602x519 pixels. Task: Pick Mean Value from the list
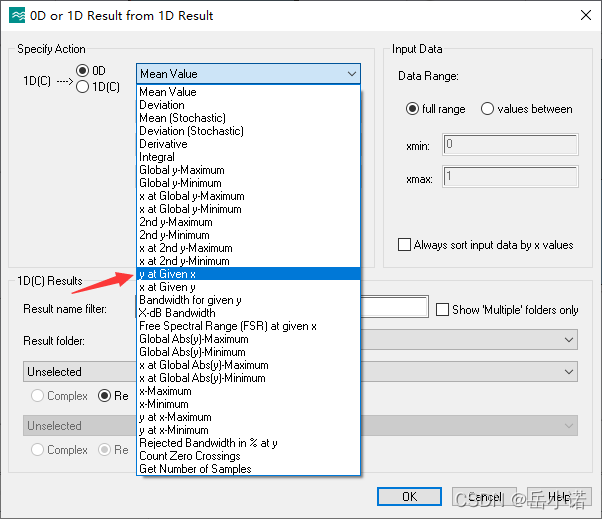coord(248,92)
